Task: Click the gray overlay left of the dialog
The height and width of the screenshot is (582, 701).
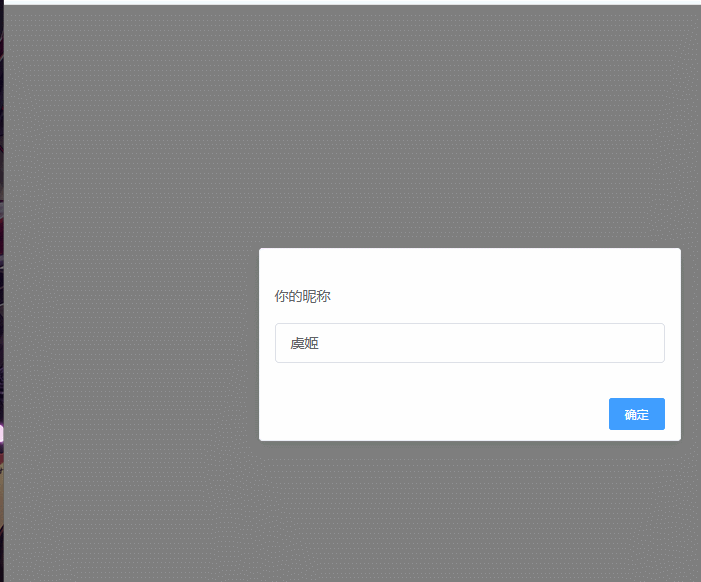Action: pyautogui.click(x=132, y=344)
